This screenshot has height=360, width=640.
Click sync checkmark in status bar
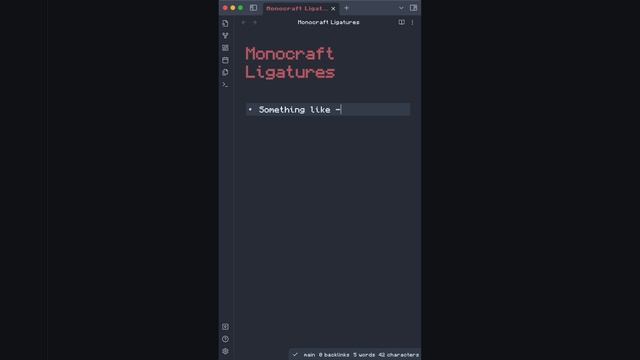click(x=295, y=355)
